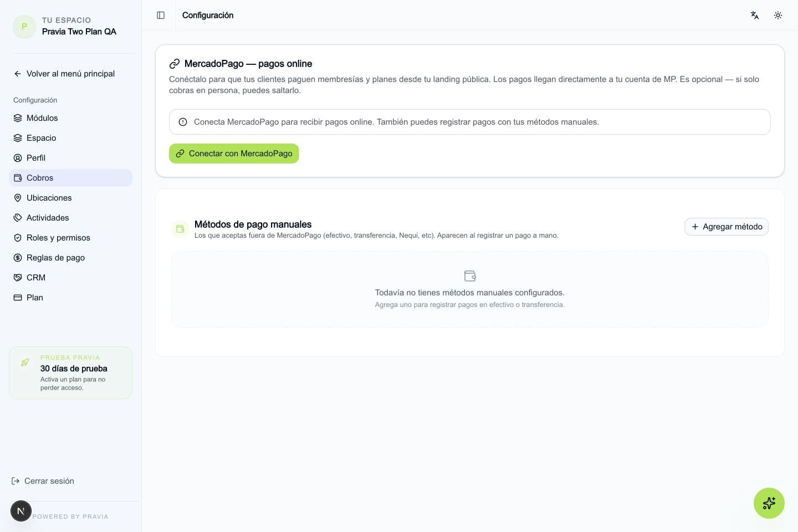Click the workspace avatar P icon

(x=24, y=27)
